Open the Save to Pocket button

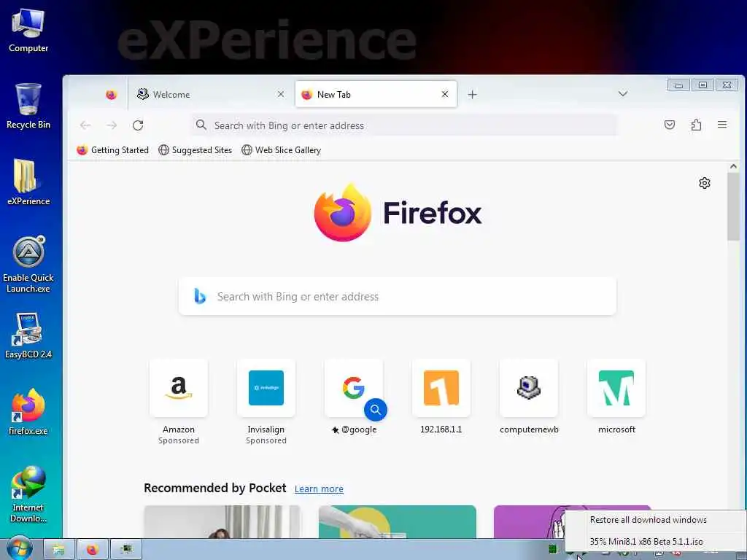point(670,125)
